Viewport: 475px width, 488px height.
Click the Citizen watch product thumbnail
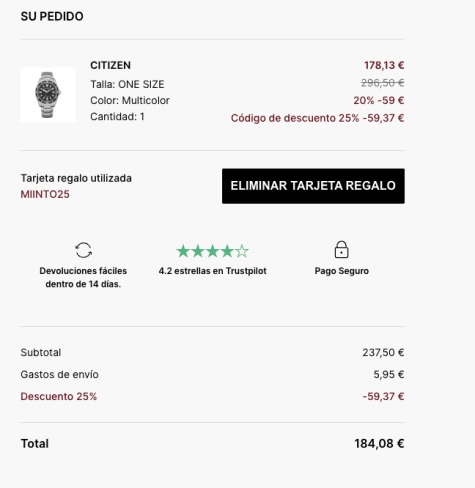[x=48, y=95]
